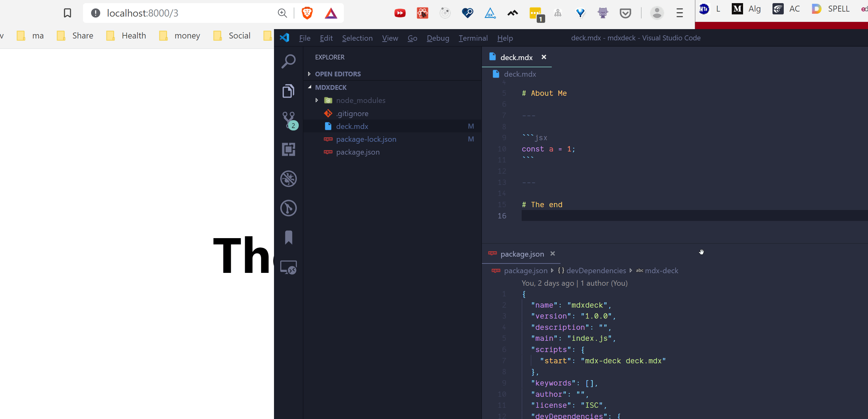
Task: Open the money bookmarks folder
Action: point(179,36)
